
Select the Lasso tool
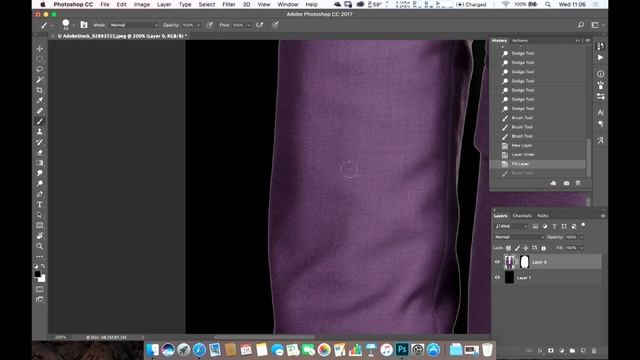(x=40, y=69)
